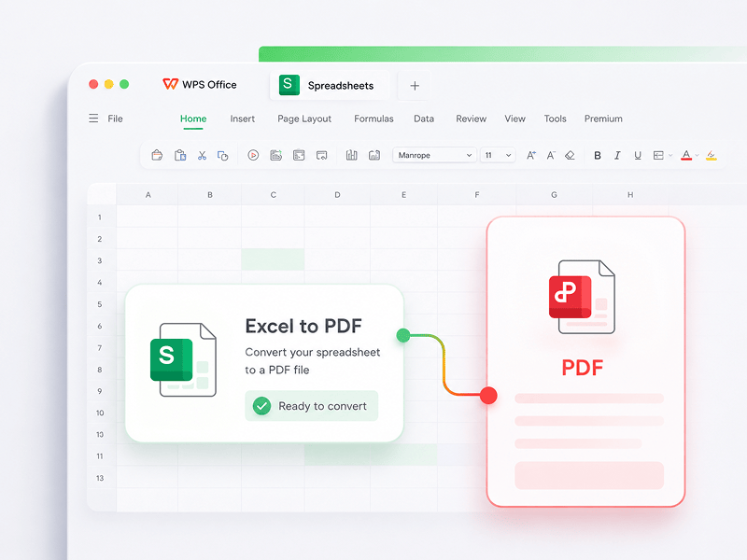
Task: Switch to the Home ribbon tab
Action: tap(193, 119)
